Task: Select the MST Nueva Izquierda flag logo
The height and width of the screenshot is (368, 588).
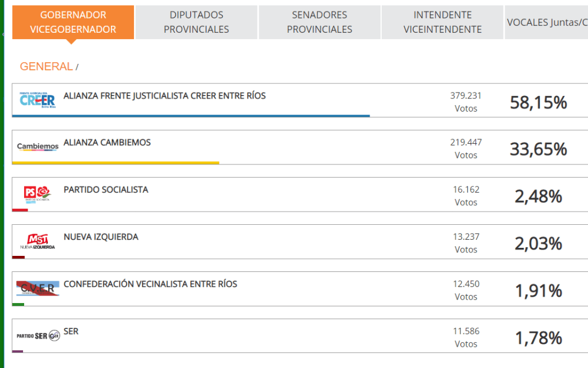Action: 36,240
